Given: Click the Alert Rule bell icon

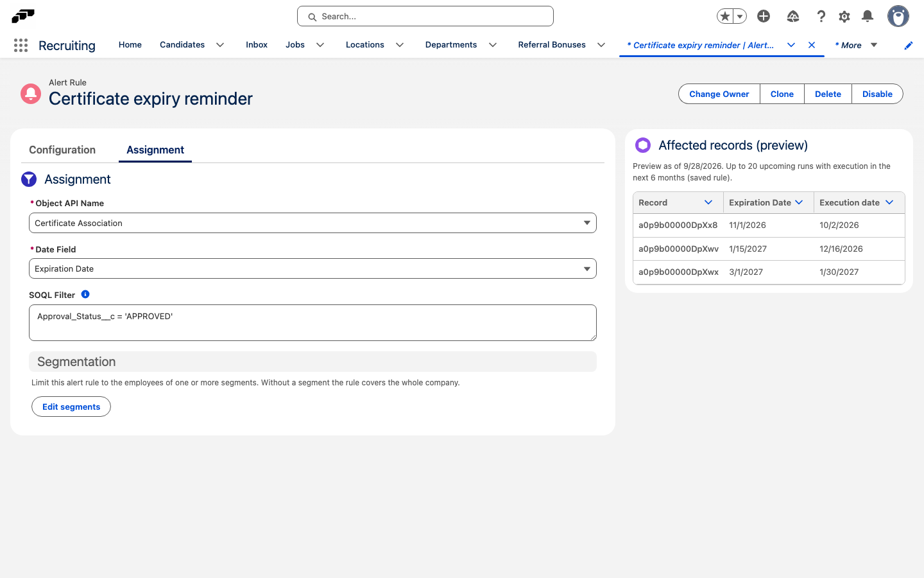Looking at the screenshot, I should 31,94.
